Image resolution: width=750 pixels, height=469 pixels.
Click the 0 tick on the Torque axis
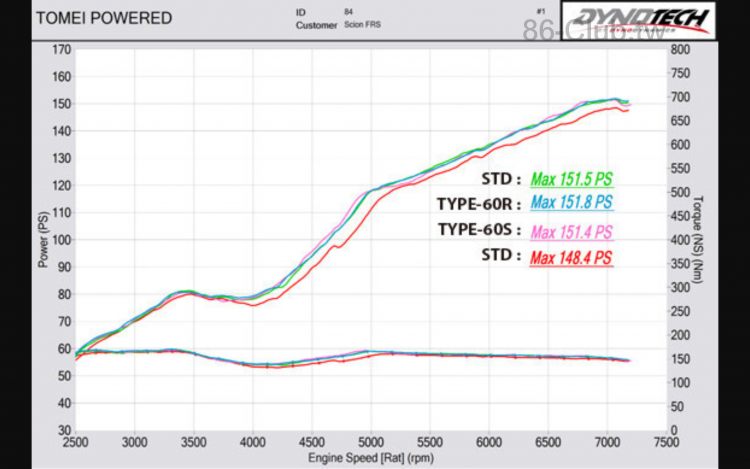click(674, 430)
